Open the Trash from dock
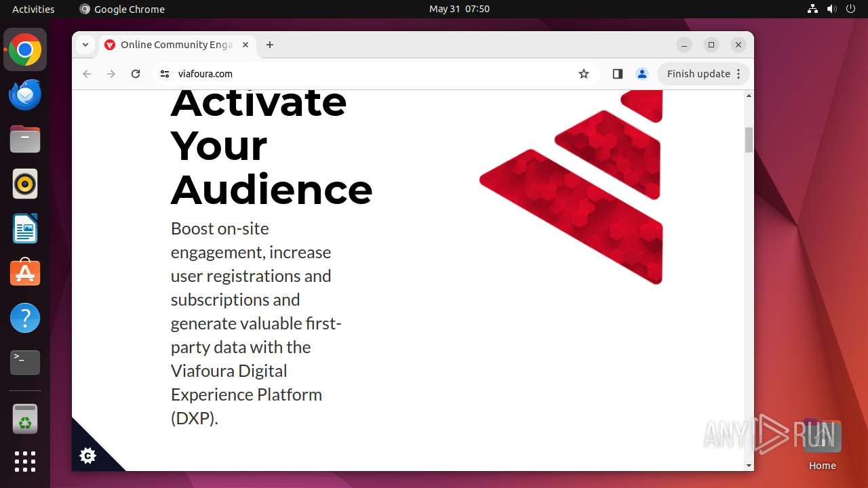The width and height of the screenshot is (868, 488). coord(25,419)
